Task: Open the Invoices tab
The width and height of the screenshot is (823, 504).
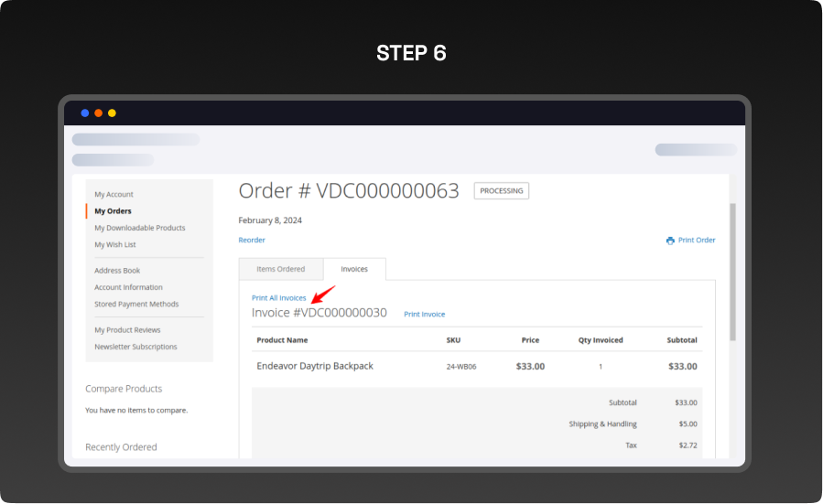Action: pyautogui.click(x=354, y=269)
